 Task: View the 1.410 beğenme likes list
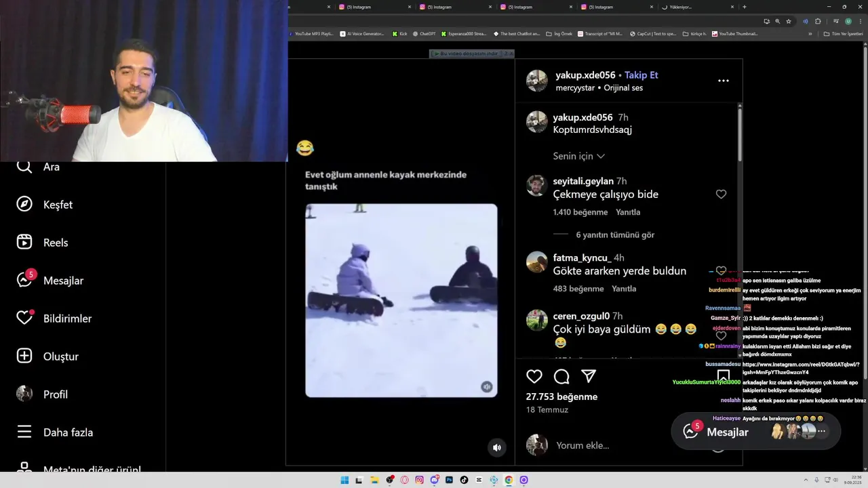(580, 212)
